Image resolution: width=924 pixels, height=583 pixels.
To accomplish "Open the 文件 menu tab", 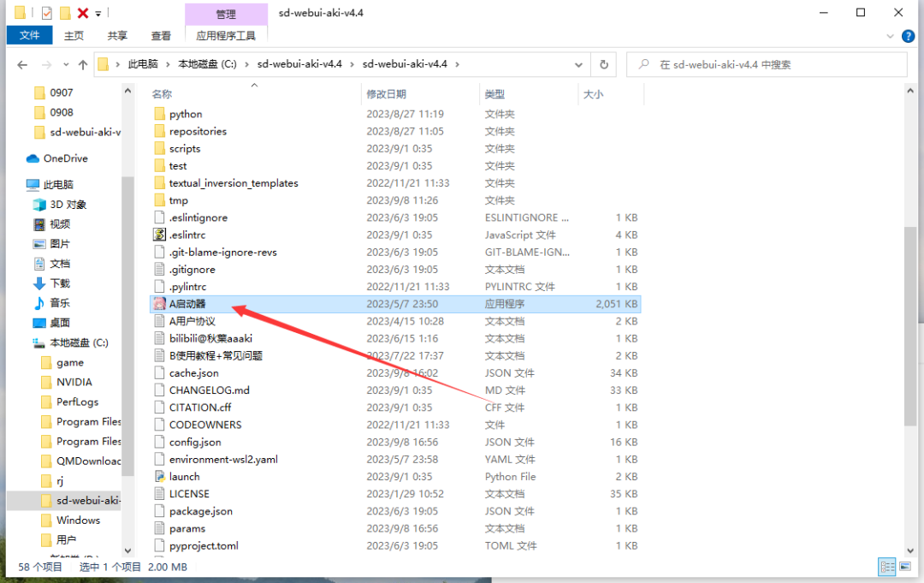I will tap(30, 35).
